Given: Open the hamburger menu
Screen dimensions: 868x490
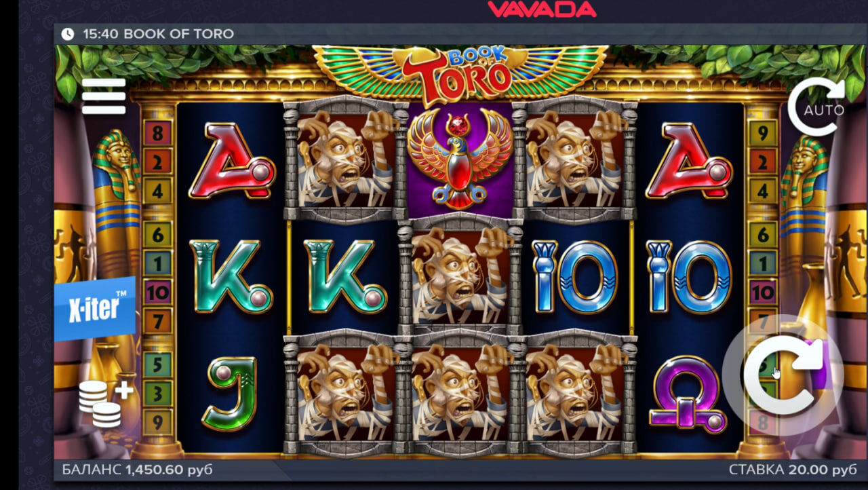Looking at the screenshot, I should click(x=104, y=96).
